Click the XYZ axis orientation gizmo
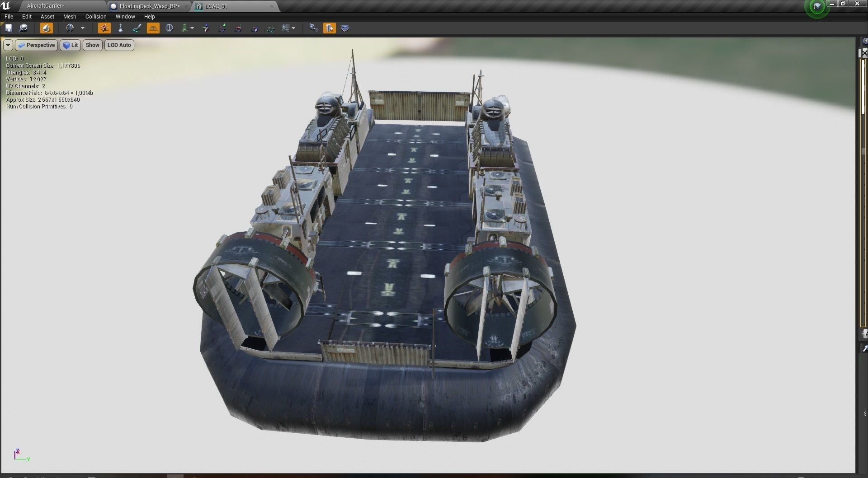Screen dimensions: 868x478 point(21,455)
